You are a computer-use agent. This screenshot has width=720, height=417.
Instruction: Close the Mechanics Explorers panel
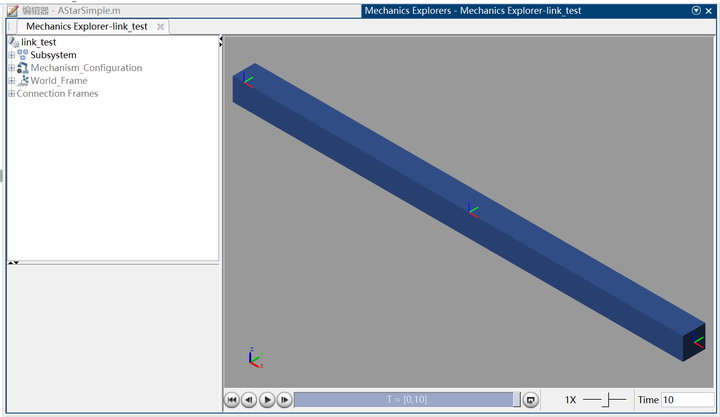click(709, 11)
